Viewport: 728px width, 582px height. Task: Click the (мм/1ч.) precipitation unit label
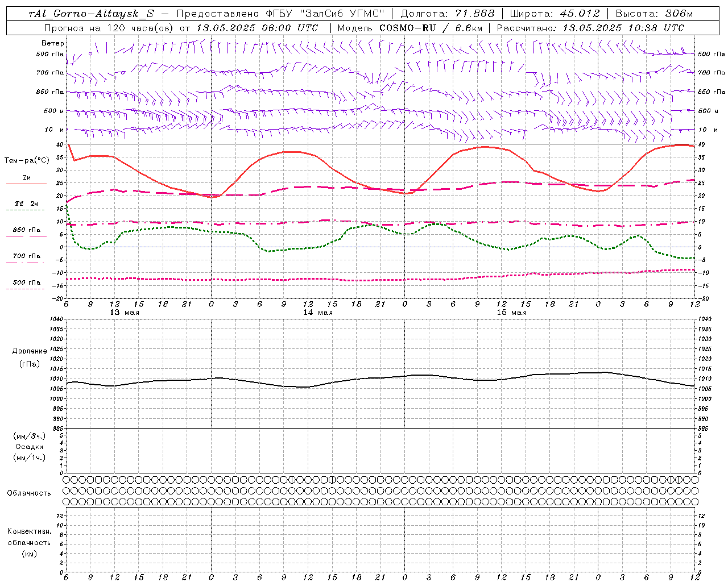pyautogui.click(x=30, y=458)
